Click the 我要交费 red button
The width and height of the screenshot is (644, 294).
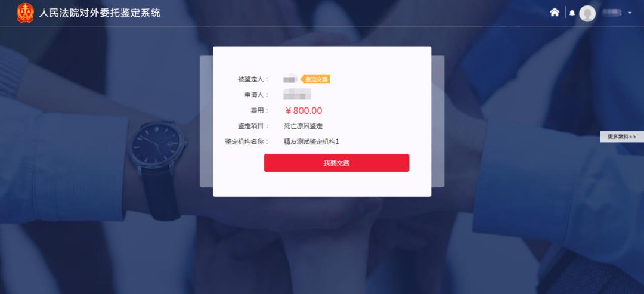click(x=337, y=163)
